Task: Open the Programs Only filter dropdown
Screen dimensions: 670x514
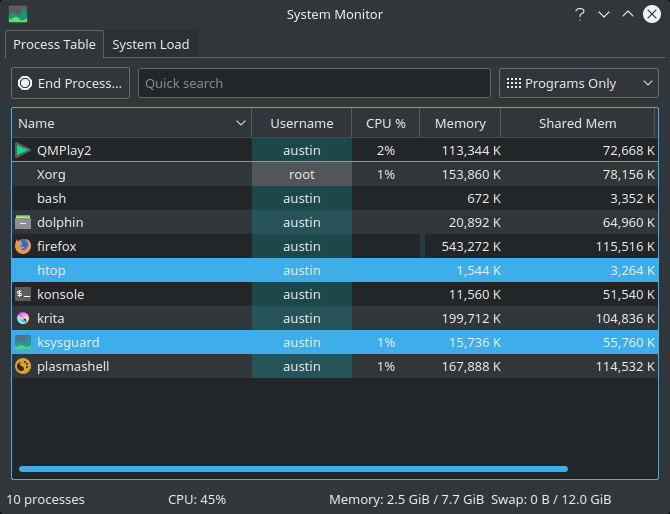Action: [x=579, y=83]
